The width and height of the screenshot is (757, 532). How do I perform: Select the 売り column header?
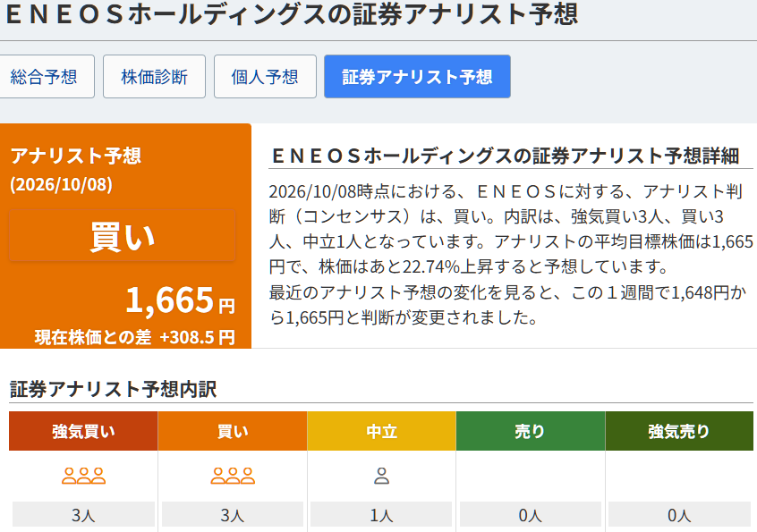(x=531, y=431)
